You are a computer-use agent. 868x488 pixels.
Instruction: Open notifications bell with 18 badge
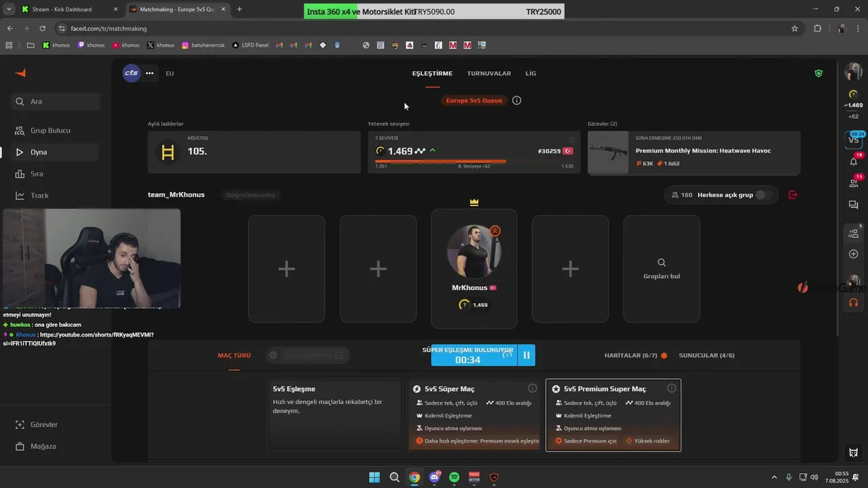tap(854, 161)
